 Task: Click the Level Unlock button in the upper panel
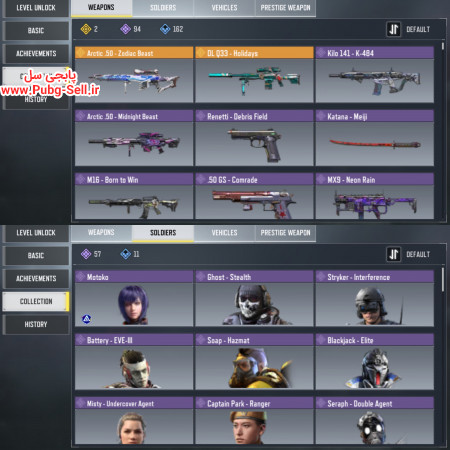(x=36, y=8)
